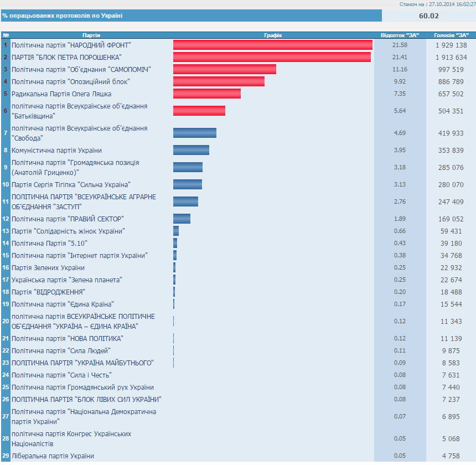
Task: Select the "НАРОДНИЙ ФРОНТ" party name
Action: [71, 45]
